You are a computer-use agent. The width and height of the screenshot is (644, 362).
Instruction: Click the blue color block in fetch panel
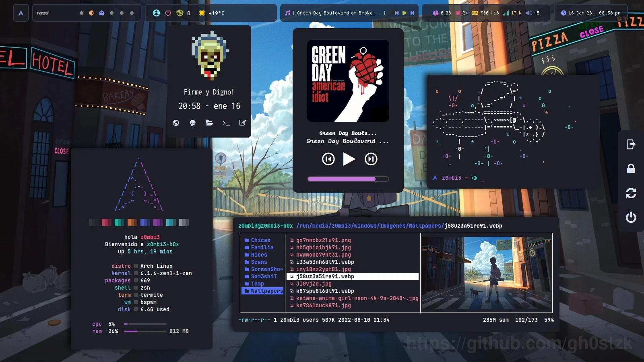(x=145, y=222)
